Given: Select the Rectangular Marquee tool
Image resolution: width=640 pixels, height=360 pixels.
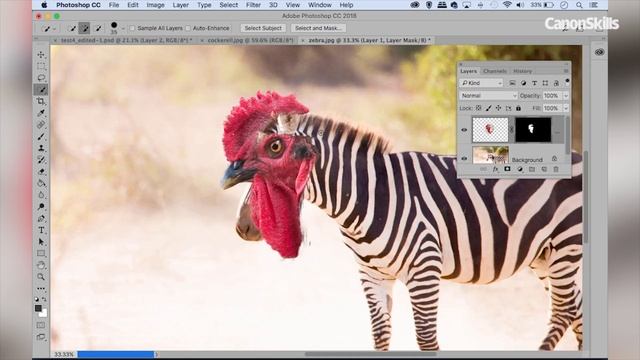Looking at the screenshot, I should 41,66.
